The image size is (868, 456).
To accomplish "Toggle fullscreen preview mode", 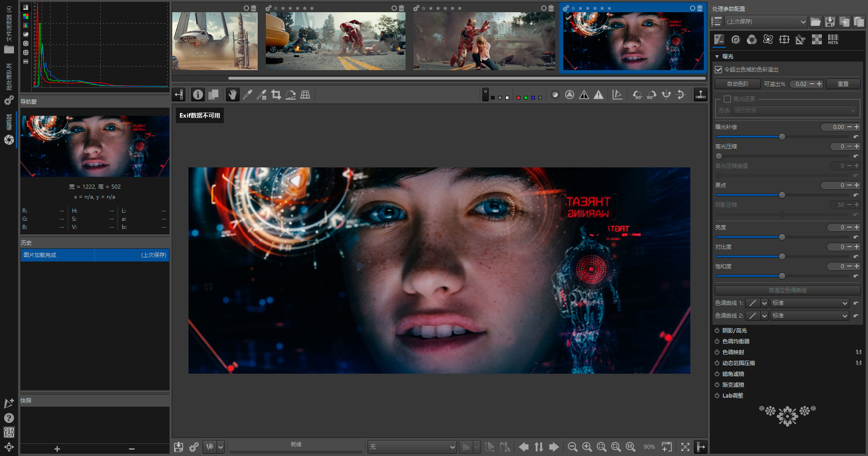I will click(x=685, y=447).
